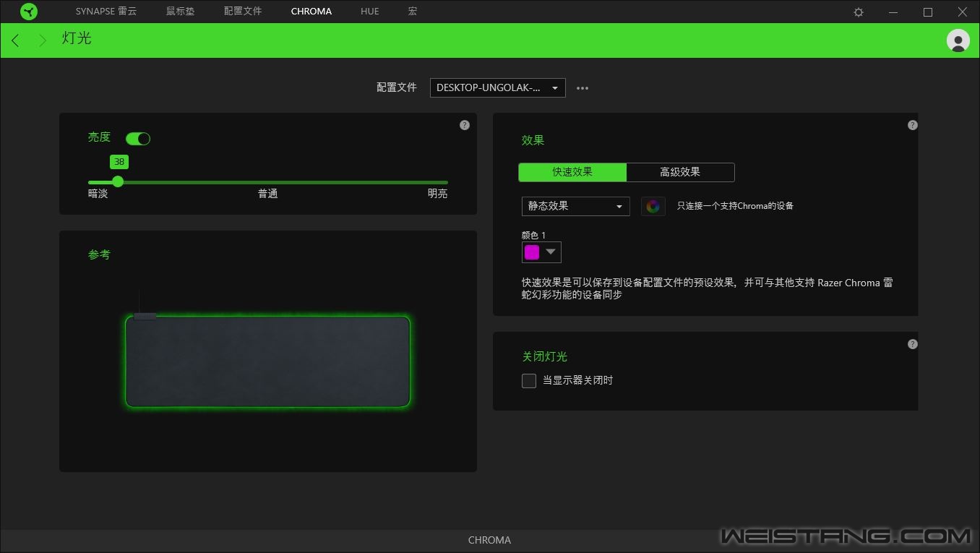Screen dimensions: 980x553
Task: Click the magenta color swatch
Action: click(532, 252)
